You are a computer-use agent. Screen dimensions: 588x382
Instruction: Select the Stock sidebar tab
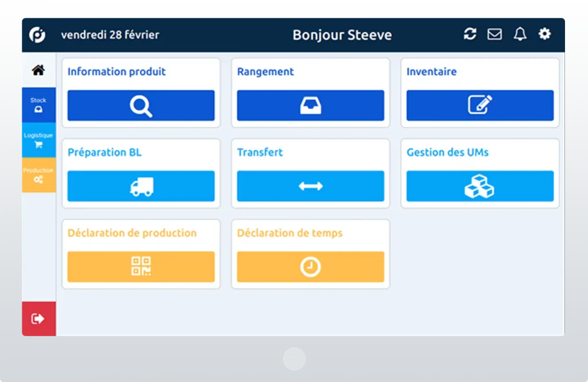pos(38,105)
